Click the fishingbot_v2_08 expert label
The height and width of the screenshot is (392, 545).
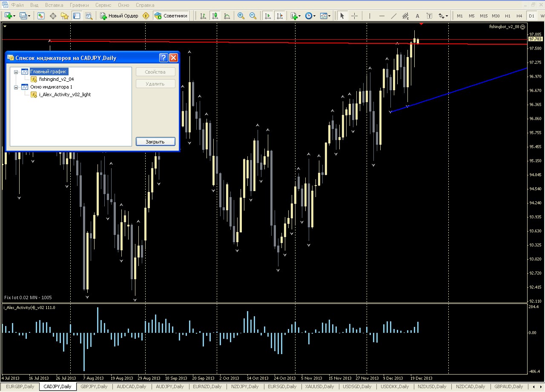coord(507,26)
